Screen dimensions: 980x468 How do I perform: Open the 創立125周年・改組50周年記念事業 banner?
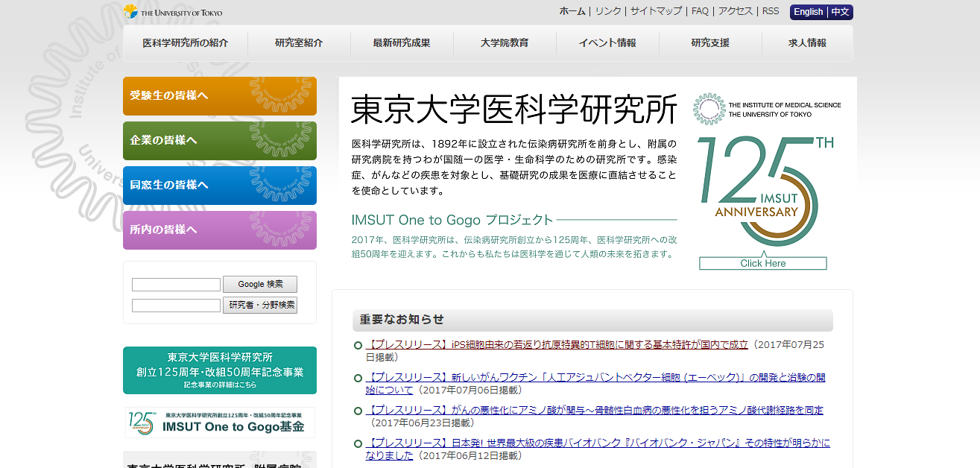(220, 370)
